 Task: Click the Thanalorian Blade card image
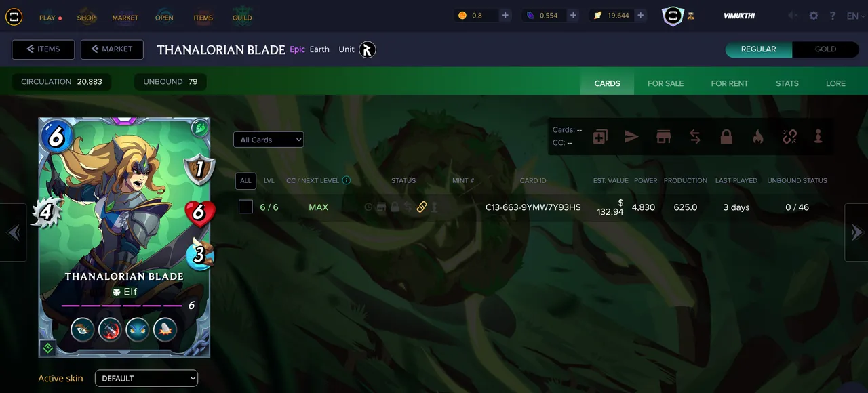(x=125, y=237)
